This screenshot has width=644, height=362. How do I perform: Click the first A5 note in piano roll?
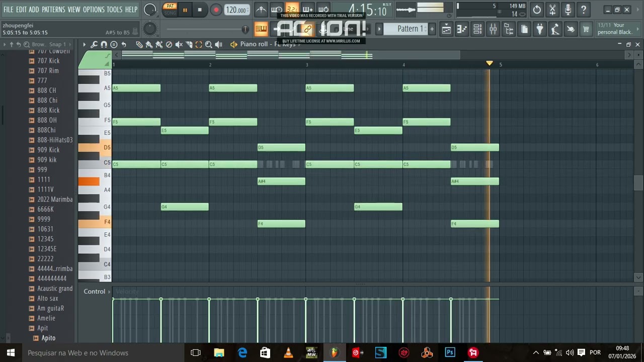[x=136, y=88]
